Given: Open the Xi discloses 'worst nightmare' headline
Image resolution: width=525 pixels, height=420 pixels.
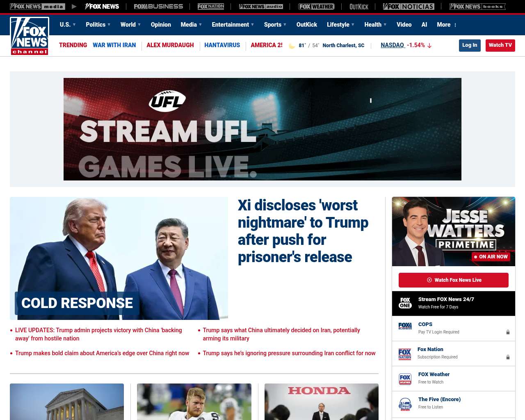Looking at the screenshot, I should 303,231.
